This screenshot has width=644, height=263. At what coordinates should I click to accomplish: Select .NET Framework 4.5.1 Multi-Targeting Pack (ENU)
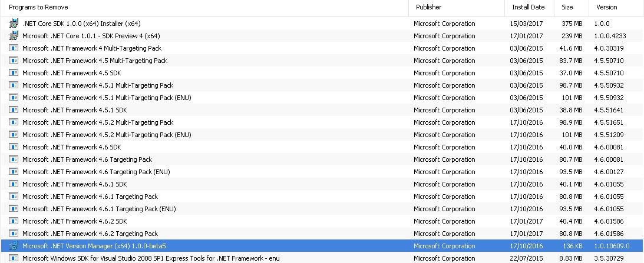(322, 98)
